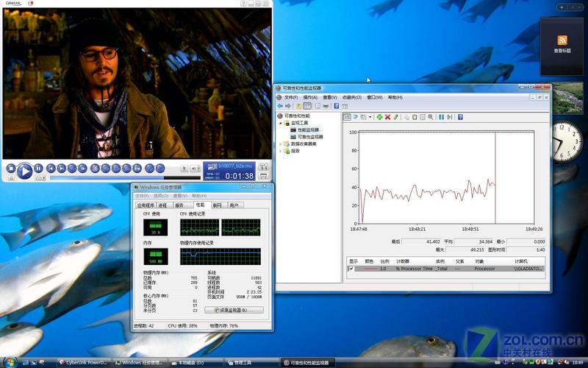The height and width of the screenshot is (368, 588).
Task: Collapse the 监视工具 tree node
Action: (280, 123)
